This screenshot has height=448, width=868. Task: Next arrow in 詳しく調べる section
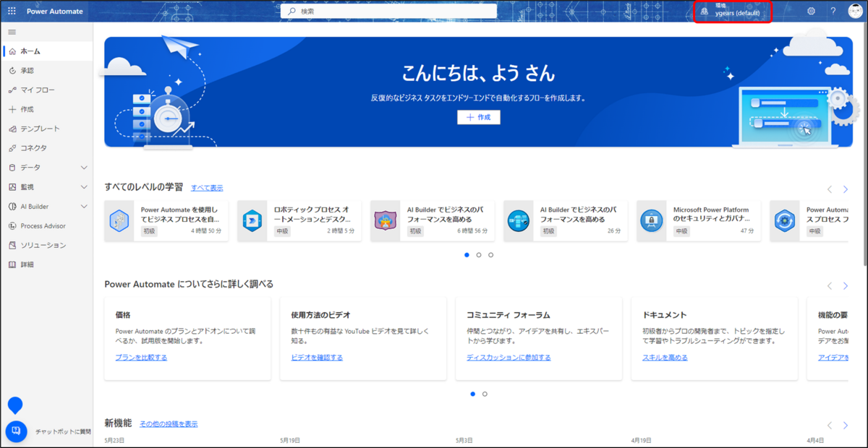[846, 286]
